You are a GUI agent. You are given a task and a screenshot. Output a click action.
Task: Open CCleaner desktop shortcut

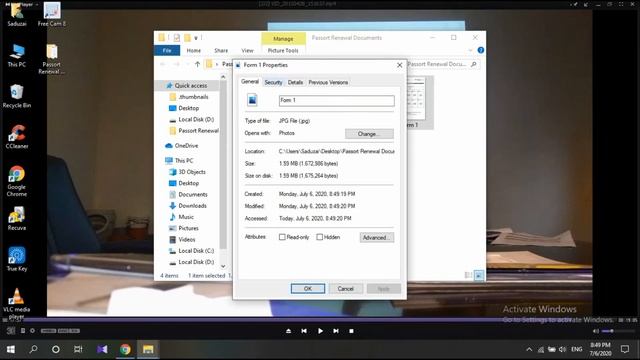[x=17, y=136]
